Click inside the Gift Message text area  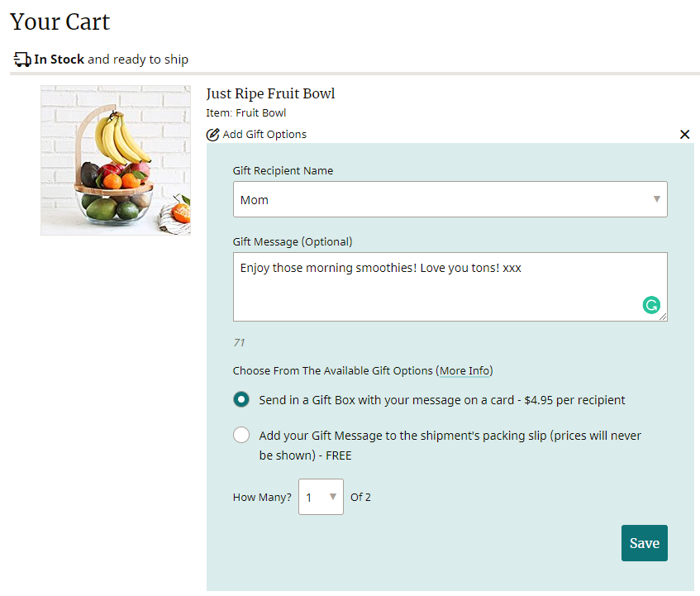[450, 287]
